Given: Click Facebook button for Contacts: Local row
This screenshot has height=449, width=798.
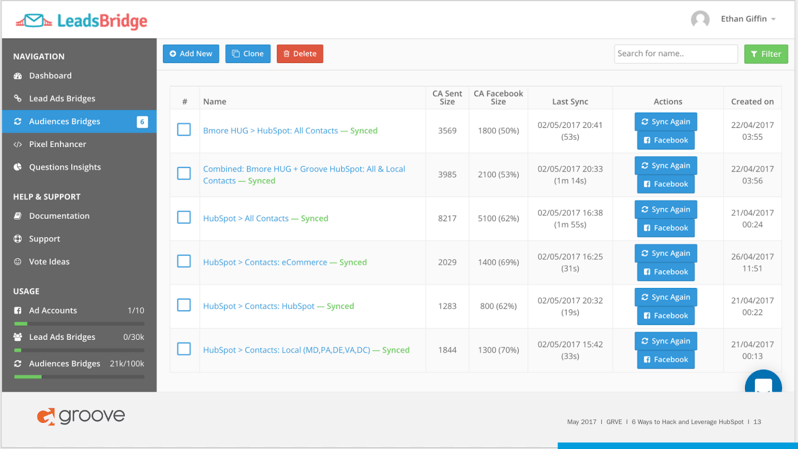Looking at the screenshot, I should click(x=666, y=359).
